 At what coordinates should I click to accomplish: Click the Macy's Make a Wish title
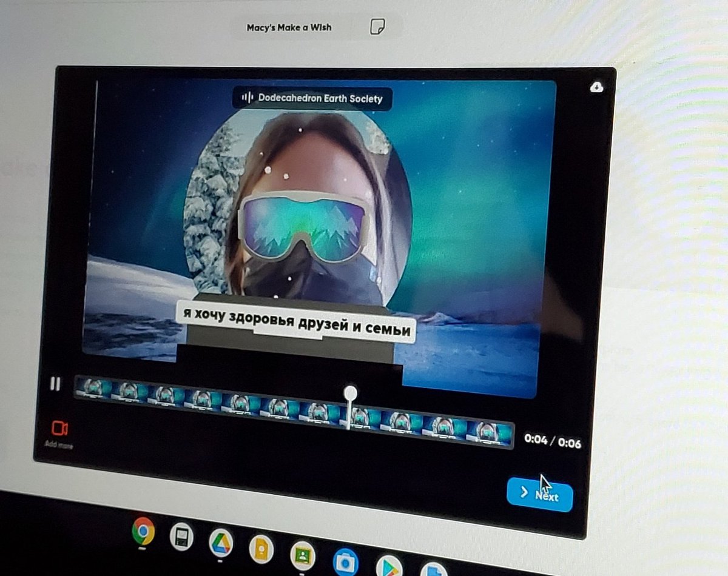tap(289, 27)
